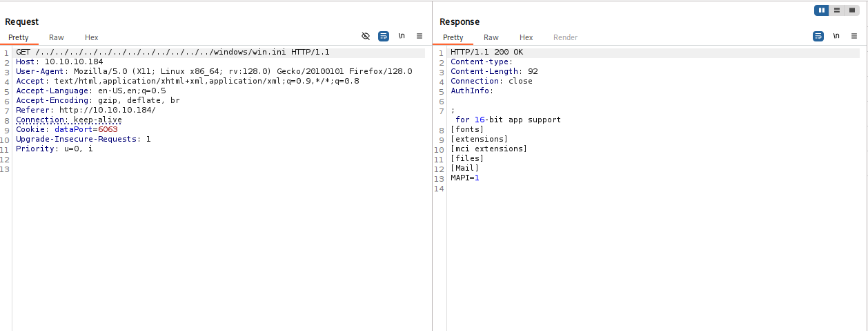Click the [mci extensions] line in response
This screenshot has height=331, width=868.
point(489,149)
